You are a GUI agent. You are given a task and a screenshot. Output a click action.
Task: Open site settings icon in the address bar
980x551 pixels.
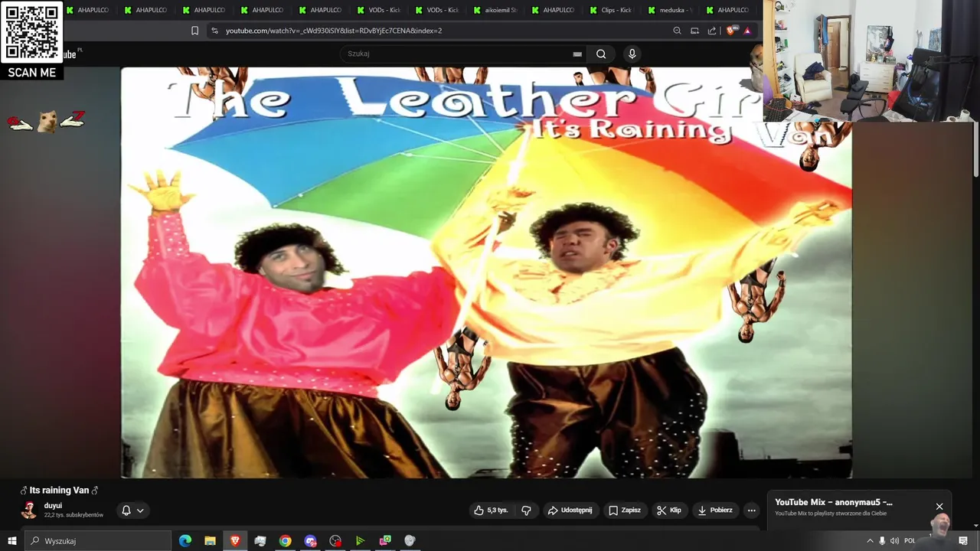click(x=214, y=31)
